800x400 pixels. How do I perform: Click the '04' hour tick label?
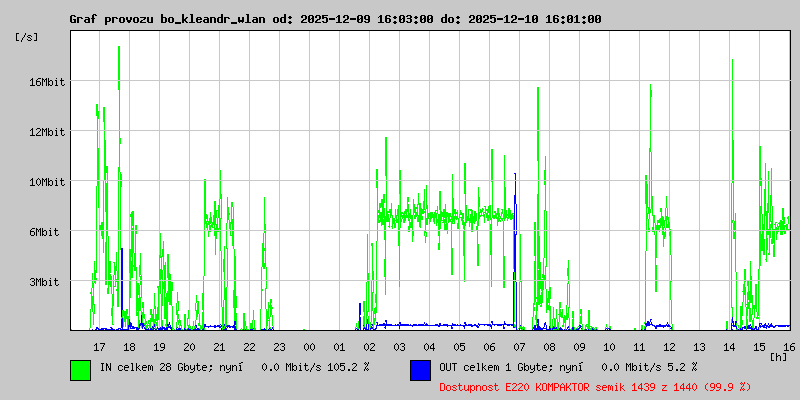point(430,347)
